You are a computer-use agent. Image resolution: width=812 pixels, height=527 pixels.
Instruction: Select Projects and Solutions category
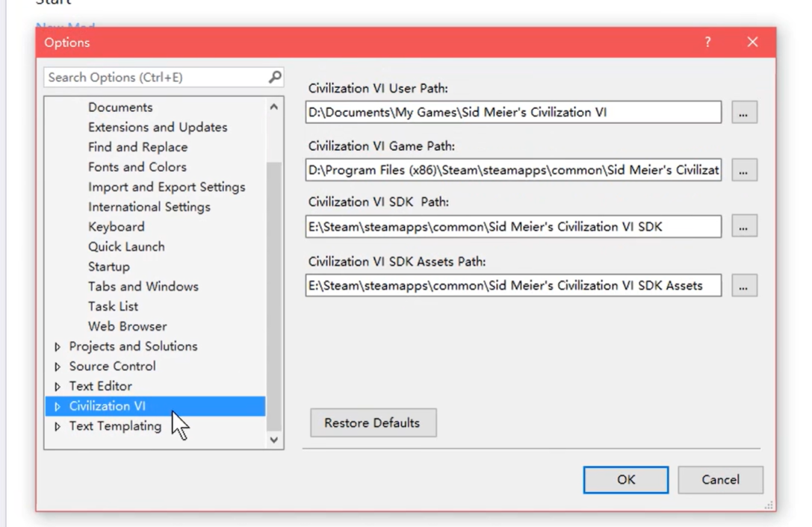click(x=133, y=346)
